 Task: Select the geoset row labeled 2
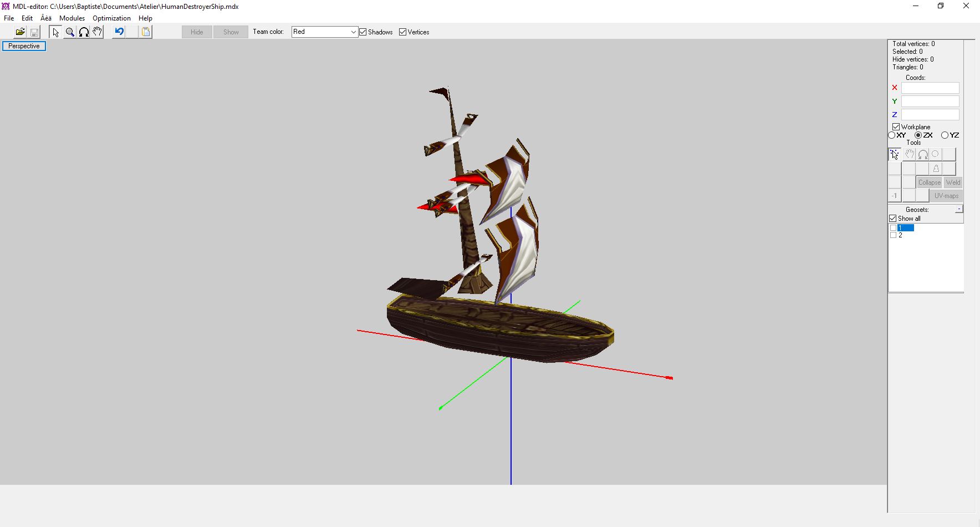point(901,235)
